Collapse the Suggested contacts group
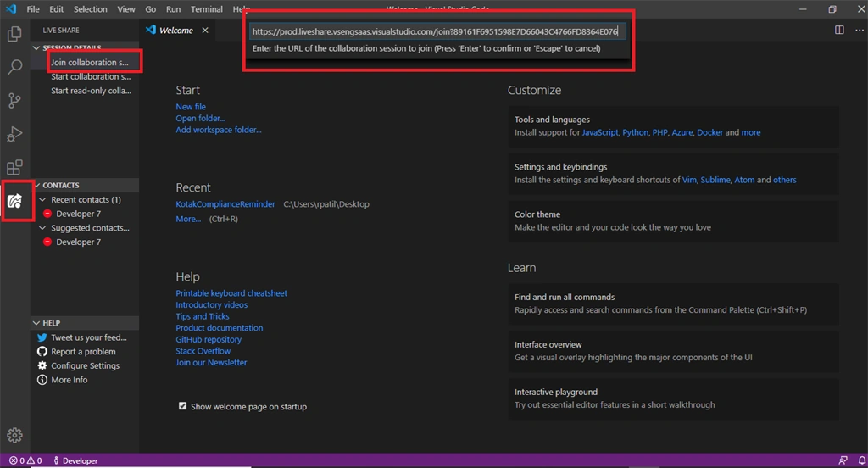 point(42,227)
